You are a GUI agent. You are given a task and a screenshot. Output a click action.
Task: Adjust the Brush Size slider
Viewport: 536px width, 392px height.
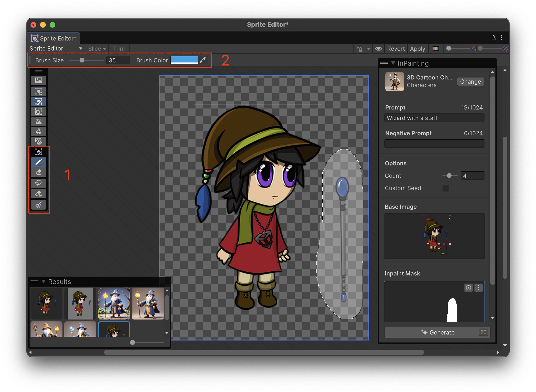click(x=82, y=60)
